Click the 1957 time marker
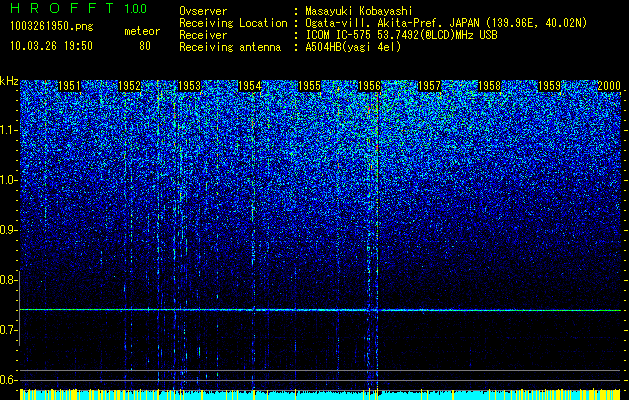 pos(429,86)
